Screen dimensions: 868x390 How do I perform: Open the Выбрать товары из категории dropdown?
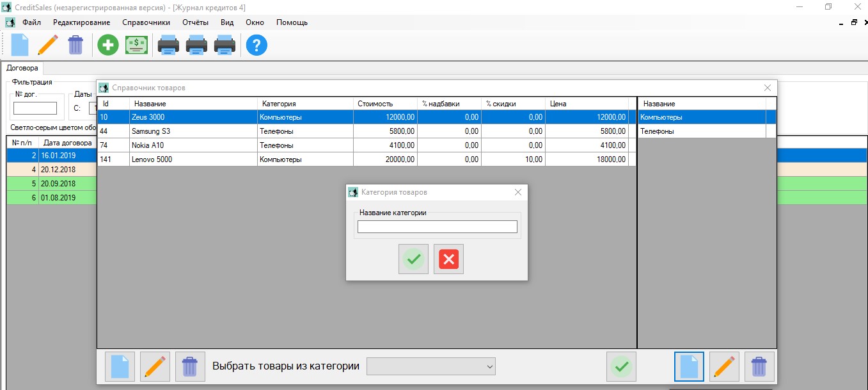pyautogui.click(x=431, y=366)
